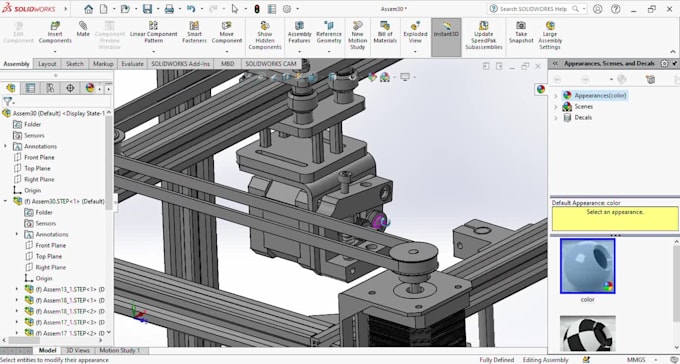This screenshot has height=364, width=680.
Task: Expand Assem17_1.STEP<3> component
Action: (17, 322)
